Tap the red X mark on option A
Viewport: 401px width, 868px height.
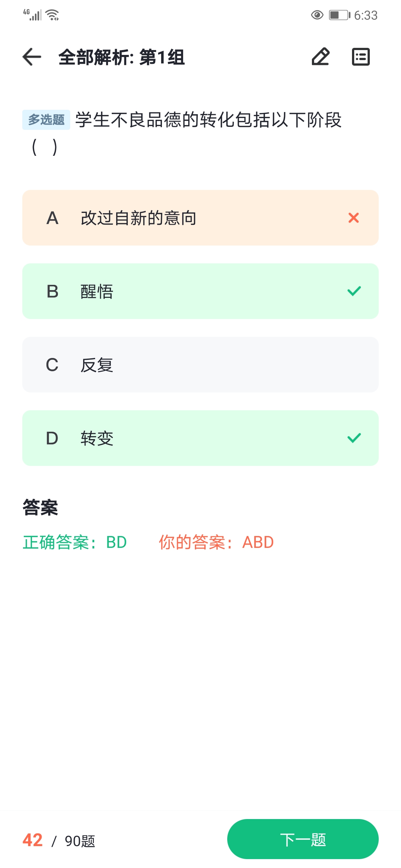click(x=354, y=218)
